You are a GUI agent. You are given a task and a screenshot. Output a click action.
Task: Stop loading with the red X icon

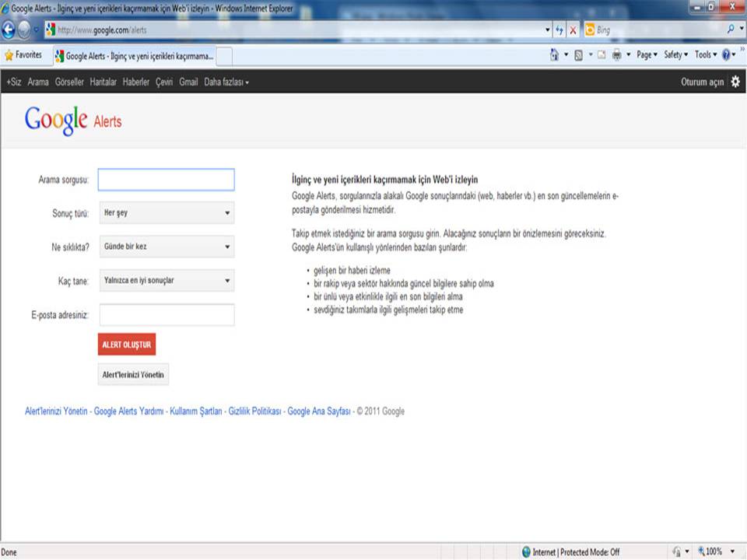click(573, 30)
